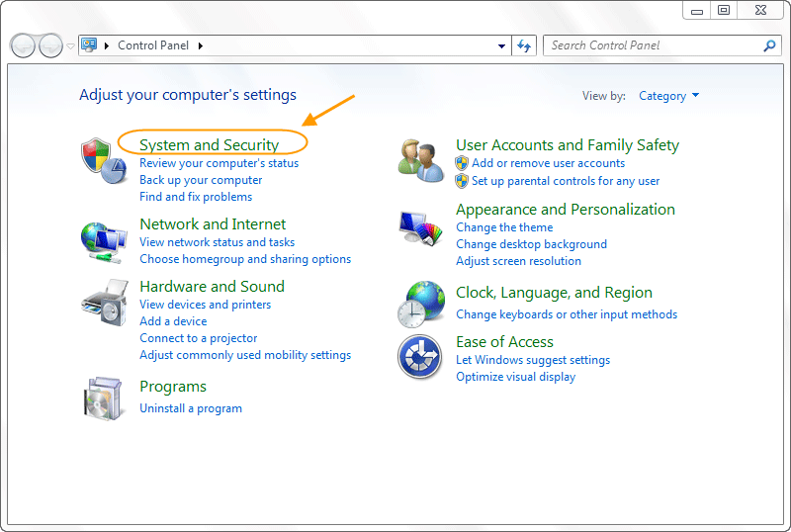
Task: Click Let Windows suggest settings
Action: (x=533, y=360)
